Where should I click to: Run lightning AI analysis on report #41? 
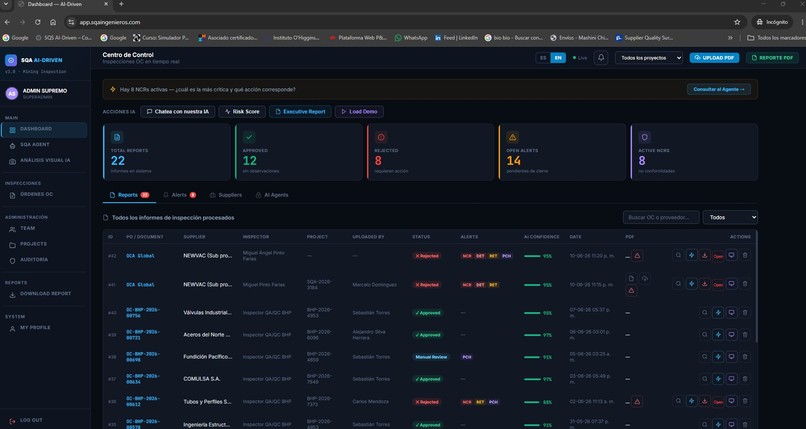coord(691,284)
